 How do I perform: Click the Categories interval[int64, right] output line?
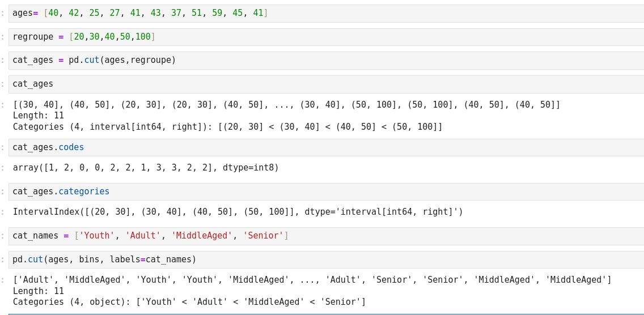click(227, 126)
